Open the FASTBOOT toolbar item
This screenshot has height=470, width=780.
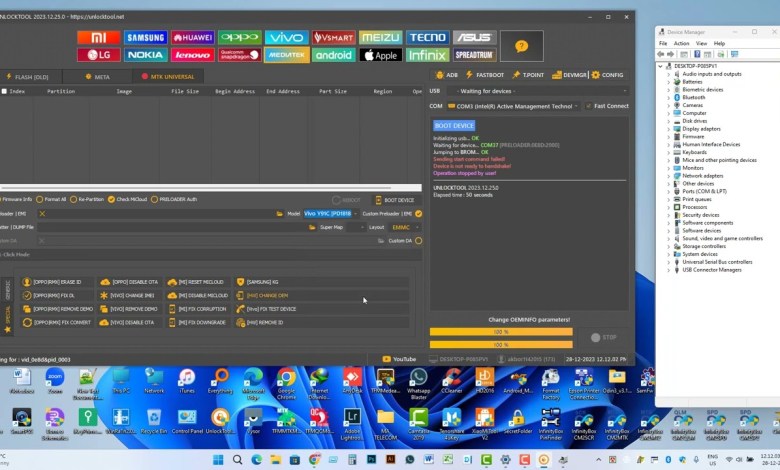(x=485, y=75)
